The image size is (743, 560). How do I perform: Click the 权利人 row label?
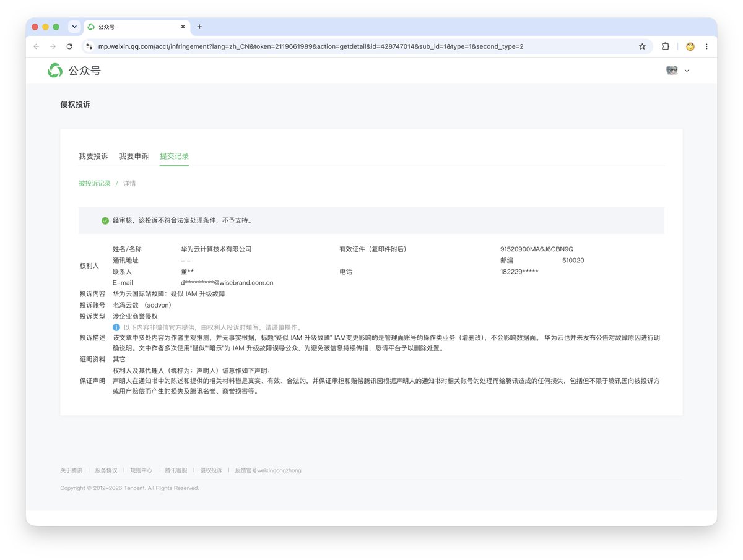point(89,265)
